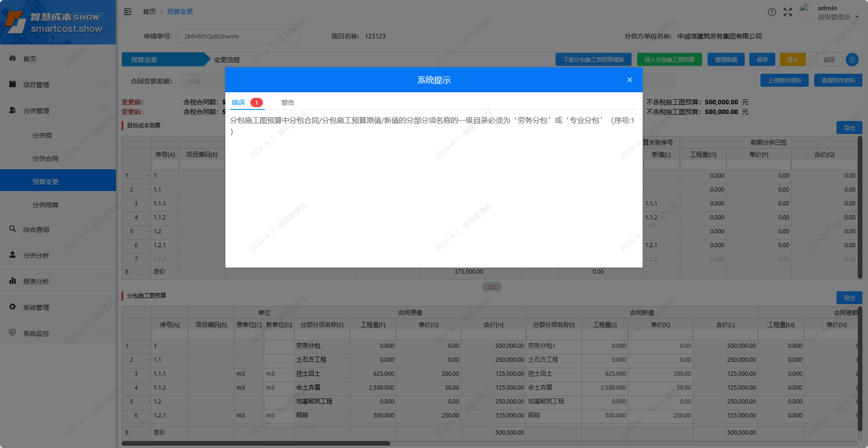
Task: Close the 系统提示 dialog with the X
Action: (629, 79)
